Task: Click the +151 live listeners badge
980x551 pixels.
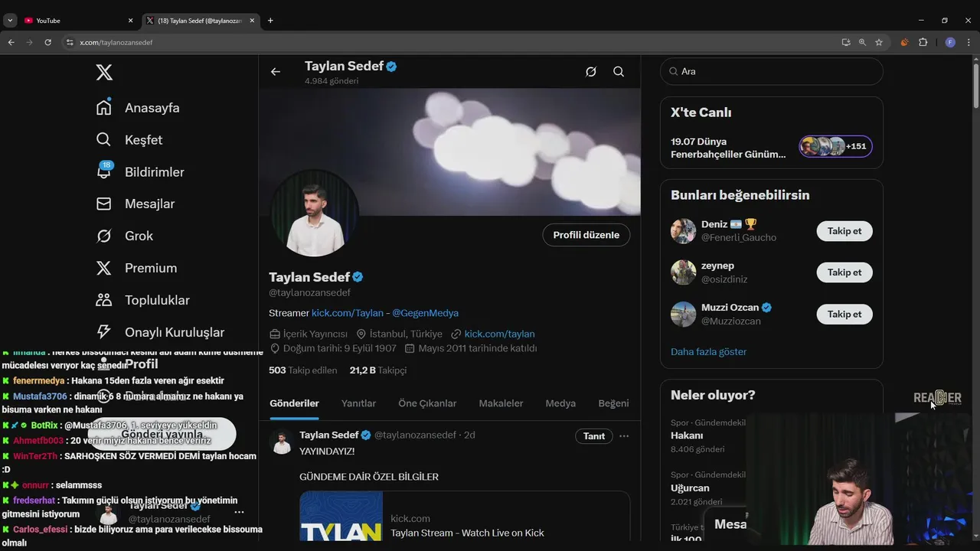Action: pyautogui.click(x=835, y=146)
